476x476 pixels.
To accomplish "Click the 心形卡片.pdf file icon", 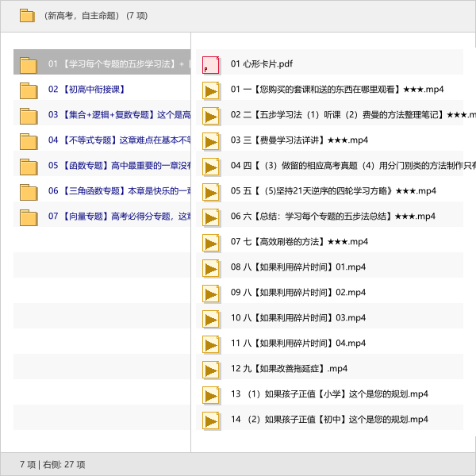I will click(211, 64).
